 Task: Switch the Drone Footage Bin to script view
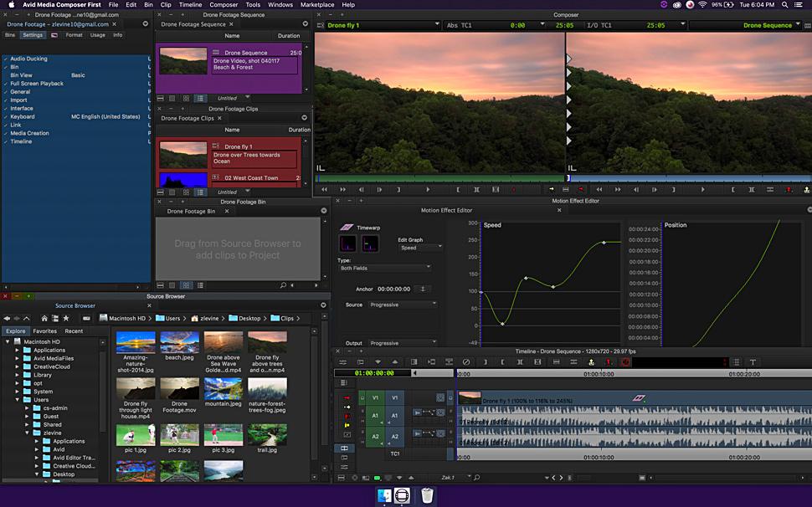coord(200,285)
